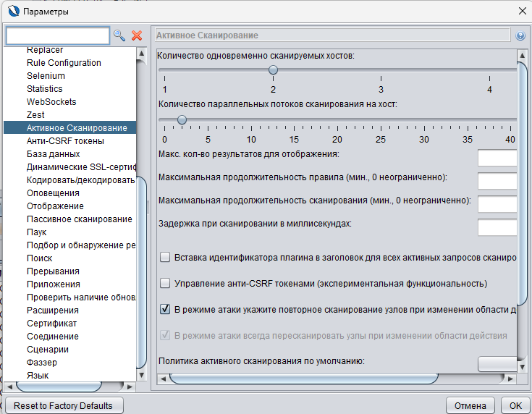Select Паук options entry
The width and height of the screenshot is (532, 414).
[36, 232]
